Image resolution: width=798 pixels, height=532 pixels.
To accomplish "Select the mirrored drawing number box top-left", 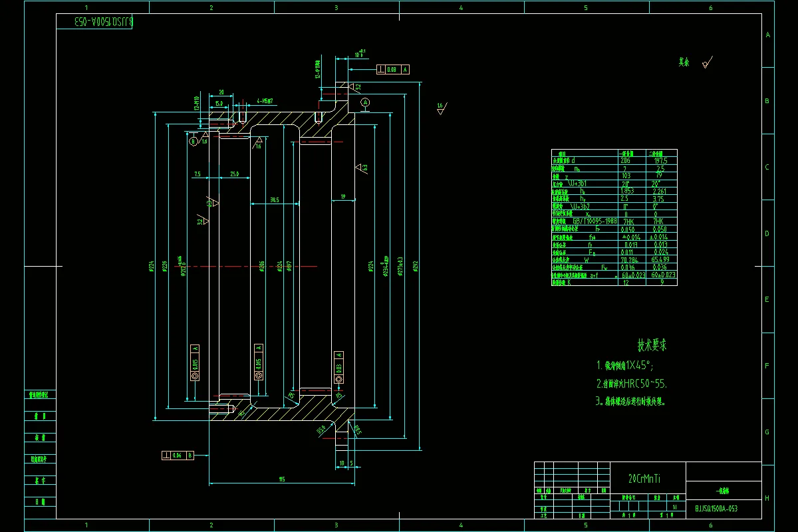I will [95, 22].
